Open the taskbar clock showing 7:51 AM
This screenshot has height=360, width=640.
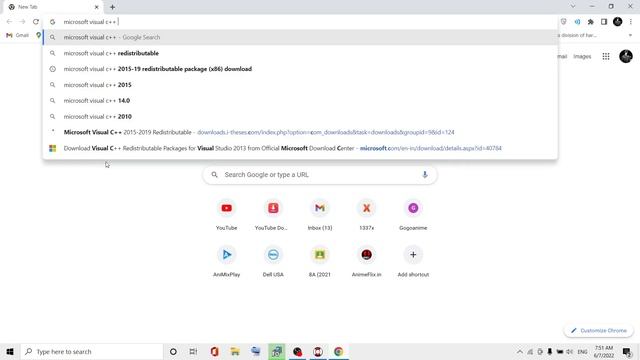[604, 351]
